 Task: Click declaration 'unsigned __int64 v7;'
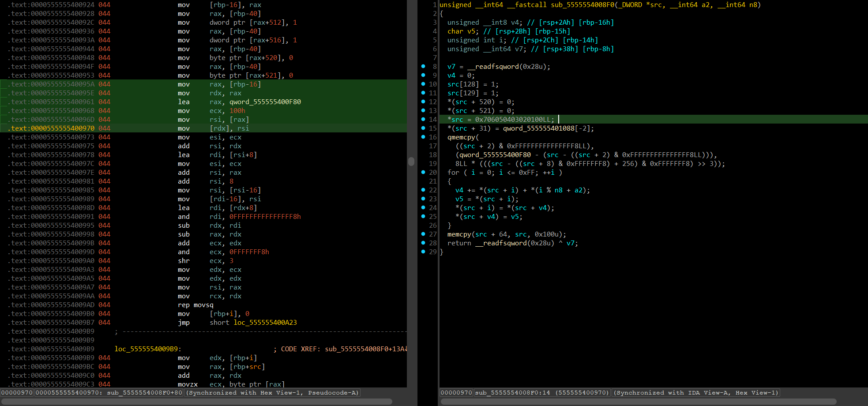click(487, 49)
